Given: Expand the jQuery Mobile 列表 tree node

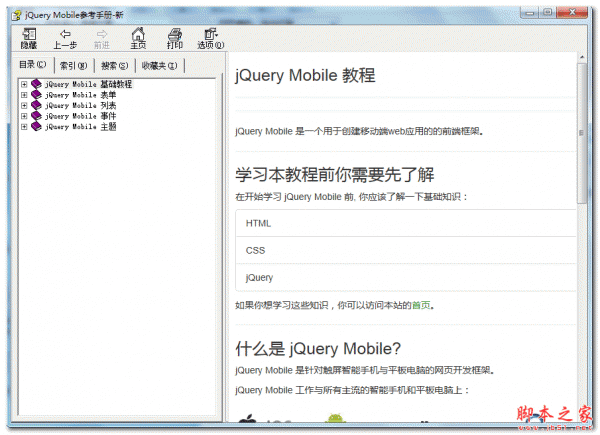Looking at the screenshot, I should pos(24,106).
